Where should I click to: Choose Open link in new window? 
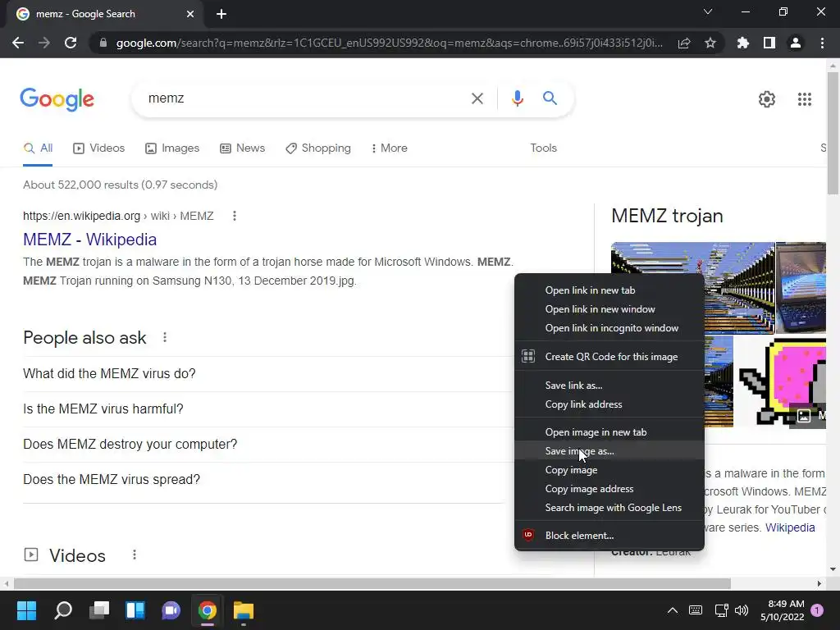tap(609, 309)
